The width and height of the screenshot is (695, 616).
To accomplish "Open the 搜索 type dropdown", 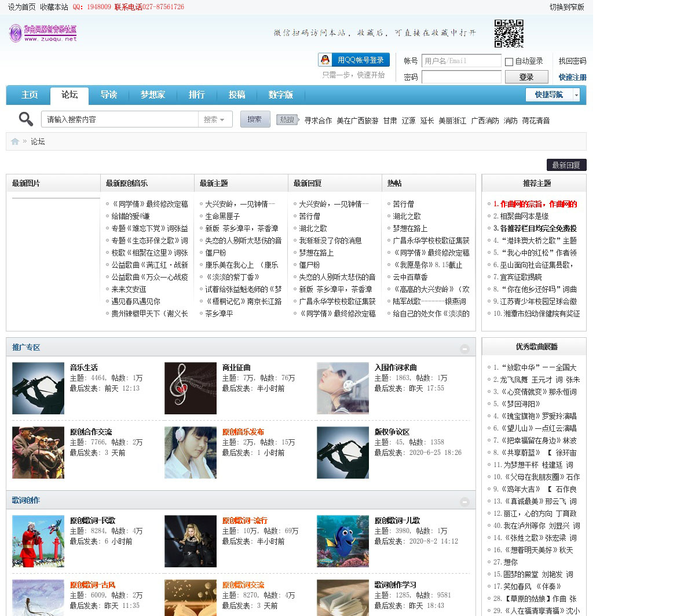I will click(x=215, y=119).
